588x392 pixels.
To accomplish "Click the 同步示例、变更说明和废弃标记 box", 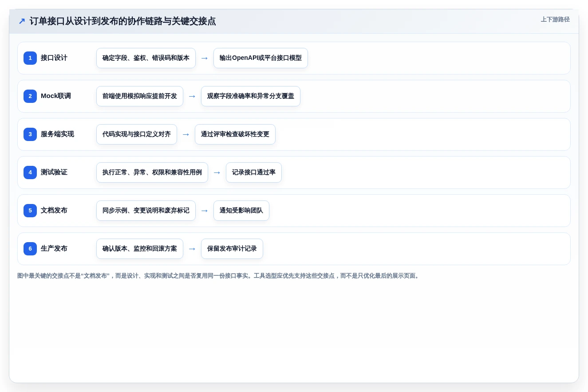I will [x=146, y=211].
